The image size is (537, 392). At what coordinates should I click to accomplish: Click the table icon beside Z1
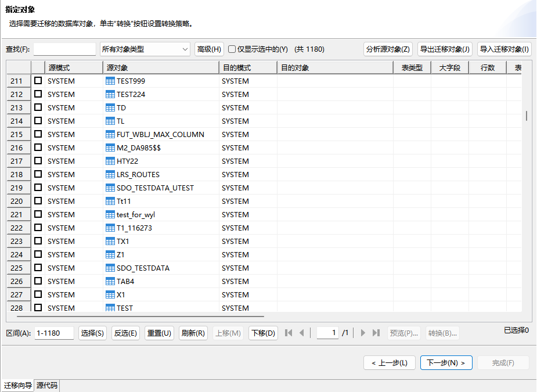[x=109, y=254]
